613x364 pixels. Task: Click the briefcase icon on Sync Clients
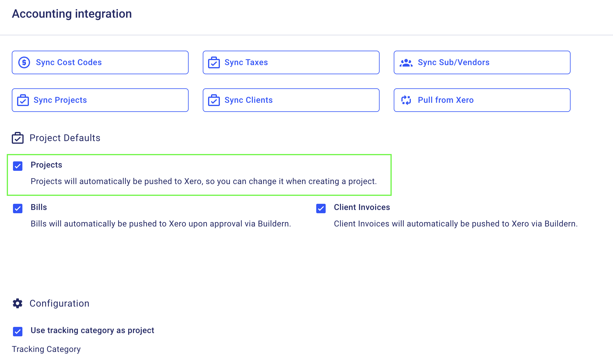(214, 100)
